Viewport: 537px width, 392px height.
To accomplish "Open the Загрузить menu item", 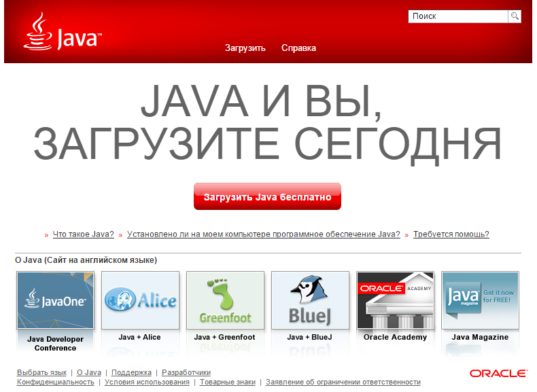I will 245,48.
